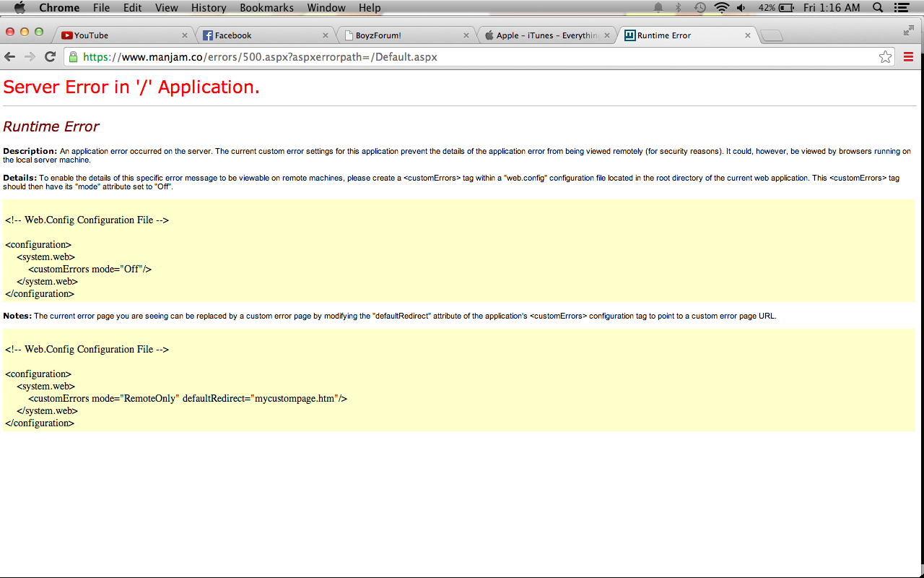The width and height of the screenshot is (924, 578).
Task: Click the browser back arrow
Action: click(x=10, y=57)
